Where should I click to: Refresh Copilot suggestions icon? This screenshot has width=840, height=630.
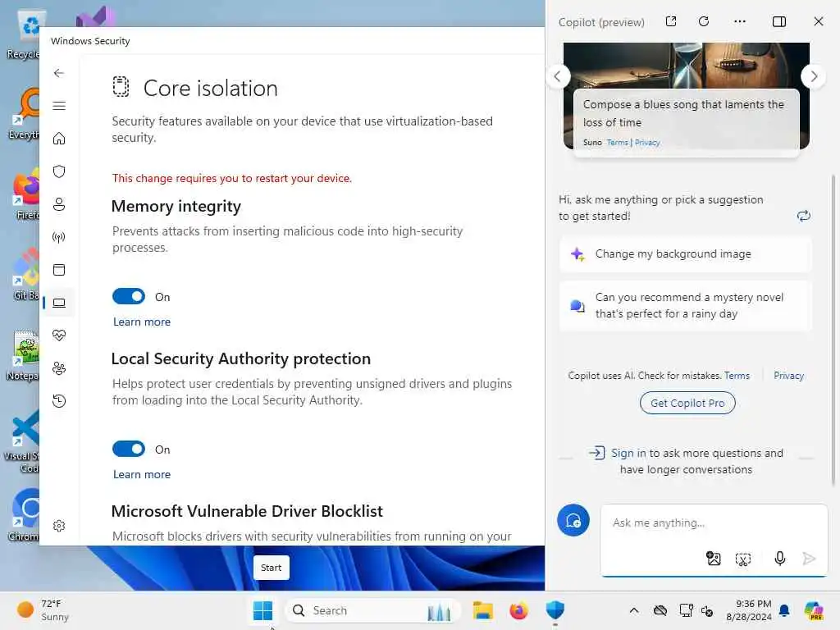coord(804,216)
